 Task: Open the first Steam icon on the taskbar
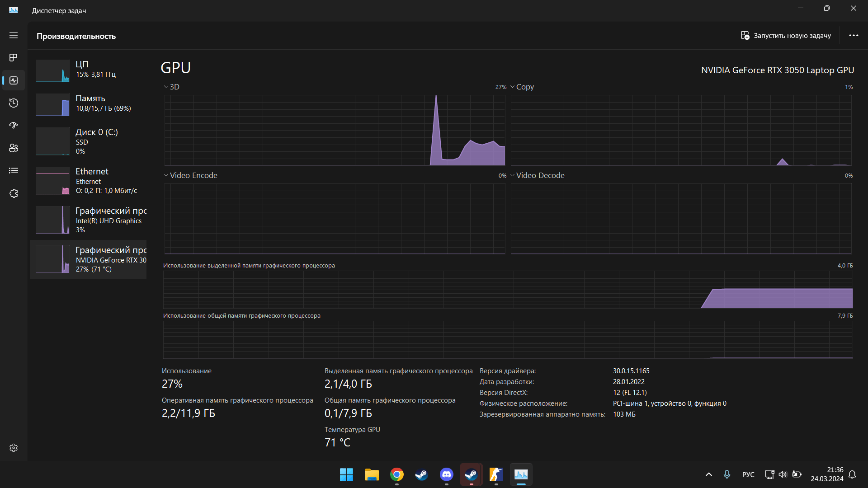pyautogui.click(x=422, y=474)
